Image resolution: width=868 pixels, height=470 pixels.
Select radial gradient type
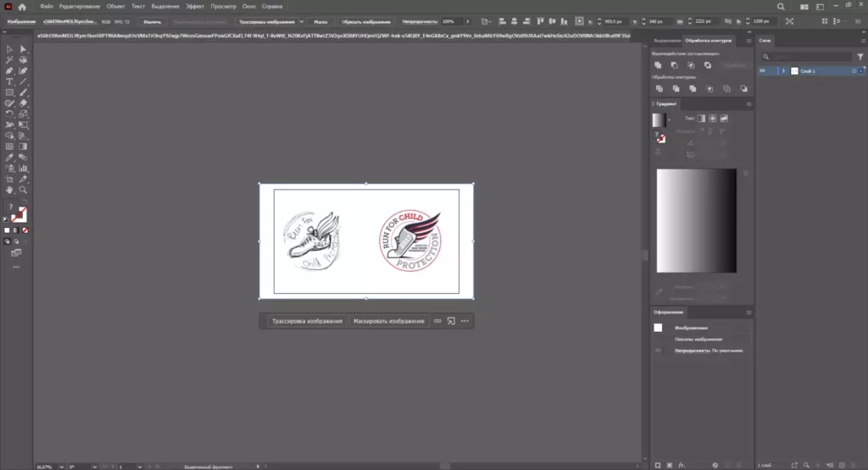click(x=712, y=119)
